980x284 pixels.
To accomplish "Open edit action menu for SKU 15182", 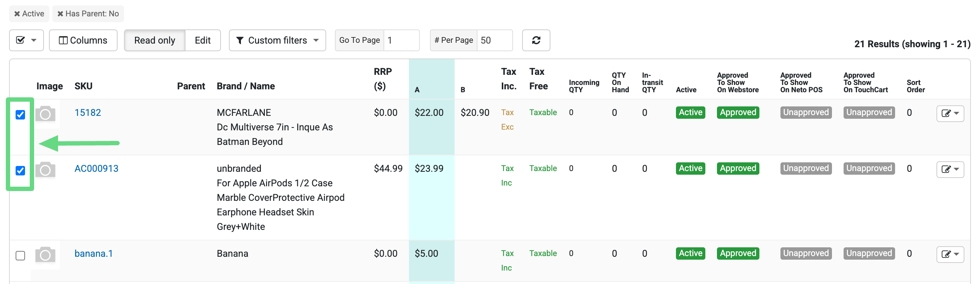I will [x=950, y=113].
